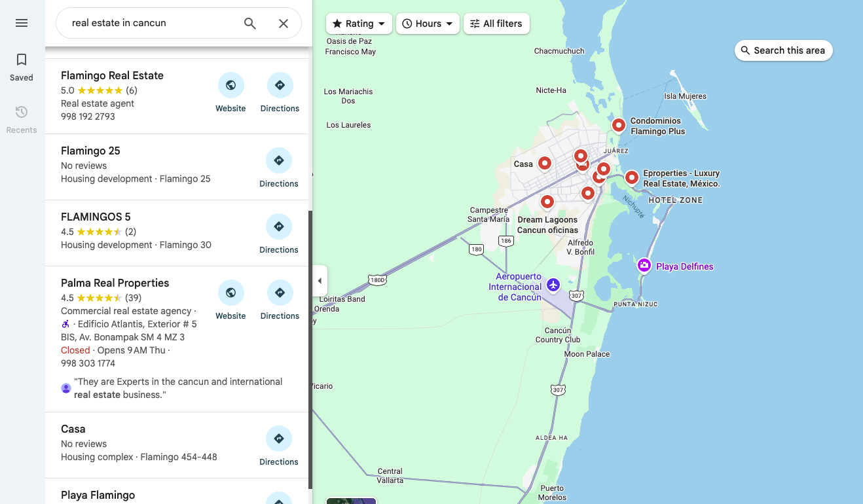Image resolution: width=863 pixels, height=504 pixels.
Task: Select the search magnifier icon
Action: pos(249,23)
